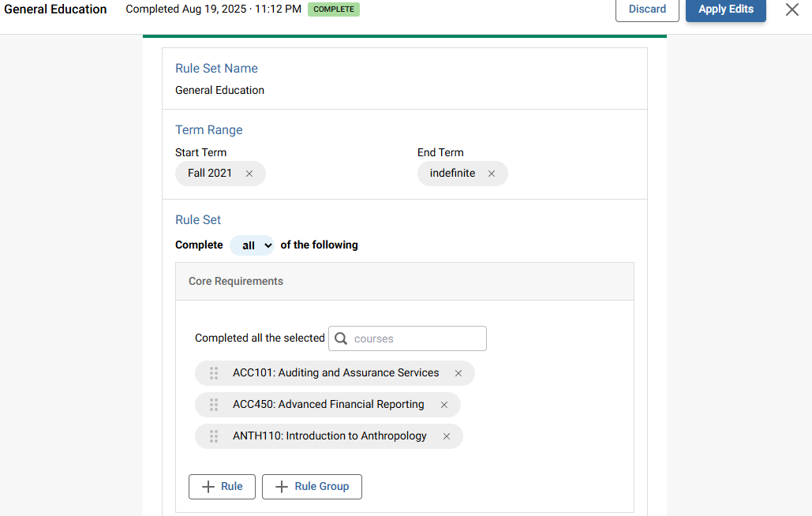
Task: Click the plus icon on Rule Group button
Action: (x=281, y=486)
